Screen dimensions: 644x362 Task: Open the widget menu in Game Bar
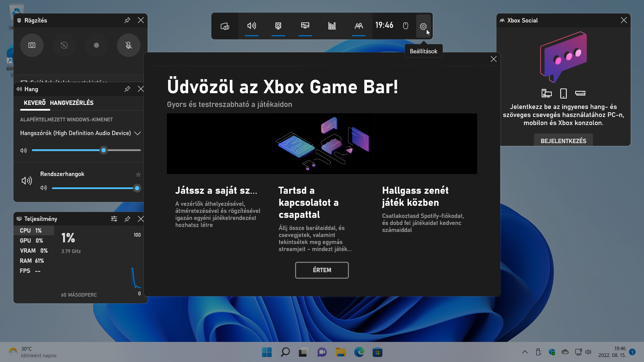click(x=225, y=26)
